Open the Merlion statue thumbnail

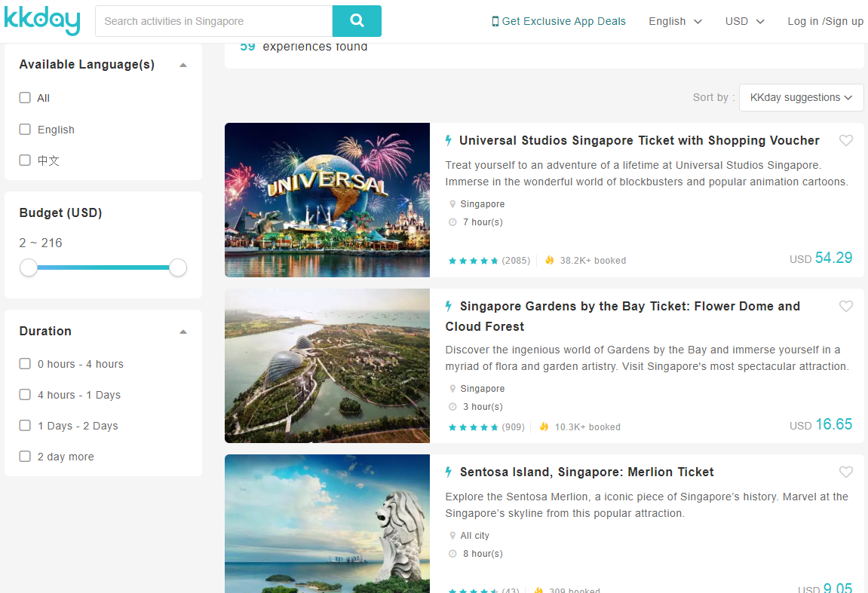327,524
